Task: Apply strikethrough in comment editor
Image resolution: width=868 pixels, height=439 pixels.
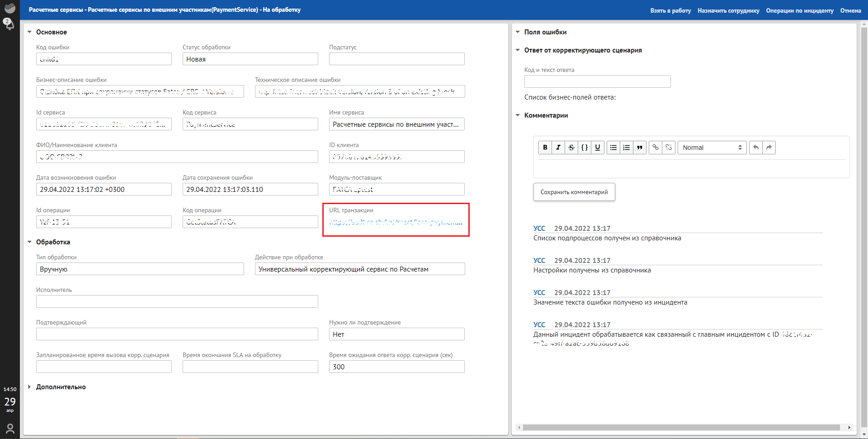Action: (x=571, y=148)
